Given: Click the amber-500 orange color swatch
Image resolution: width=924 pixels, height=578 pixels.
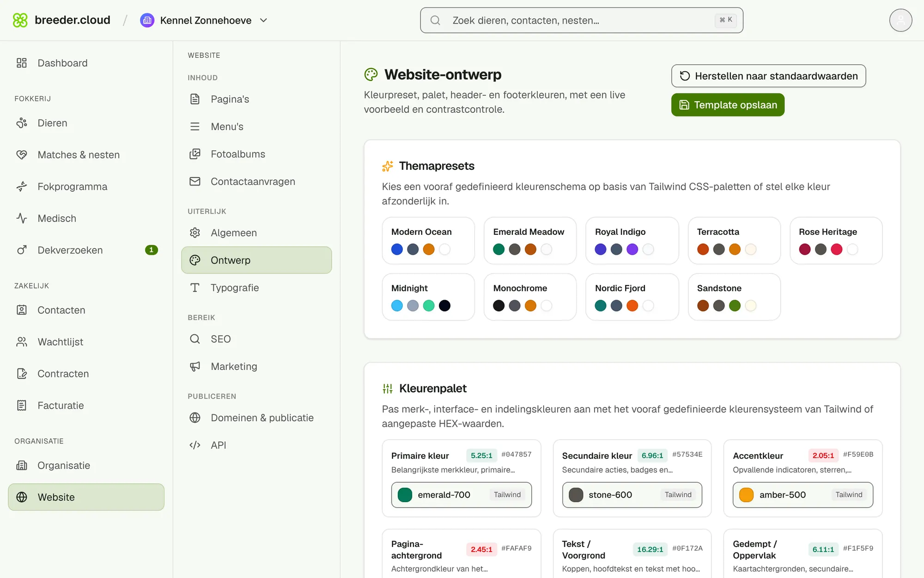Looking at the screenshot, I should 747,495.
